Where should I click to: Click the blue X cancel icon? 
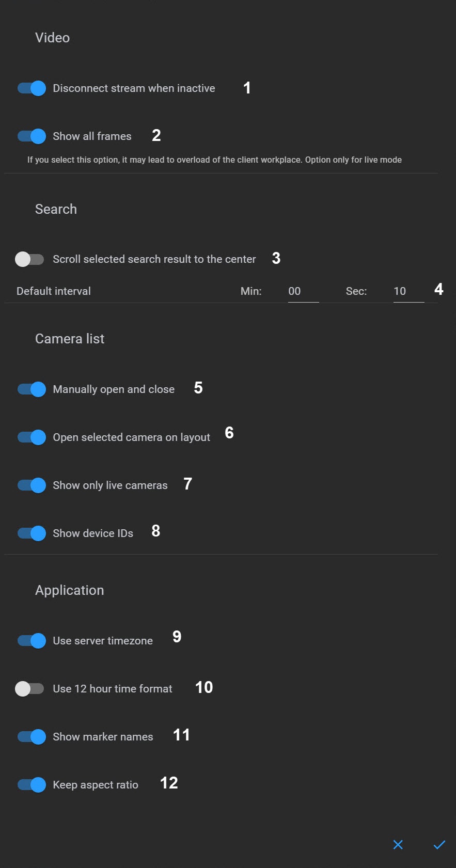[x=398, y=845]
